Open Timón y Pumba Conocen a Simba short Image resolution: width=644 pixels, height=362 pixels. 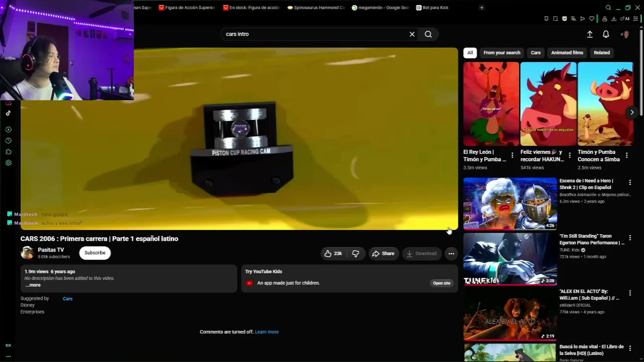(605, 104)
